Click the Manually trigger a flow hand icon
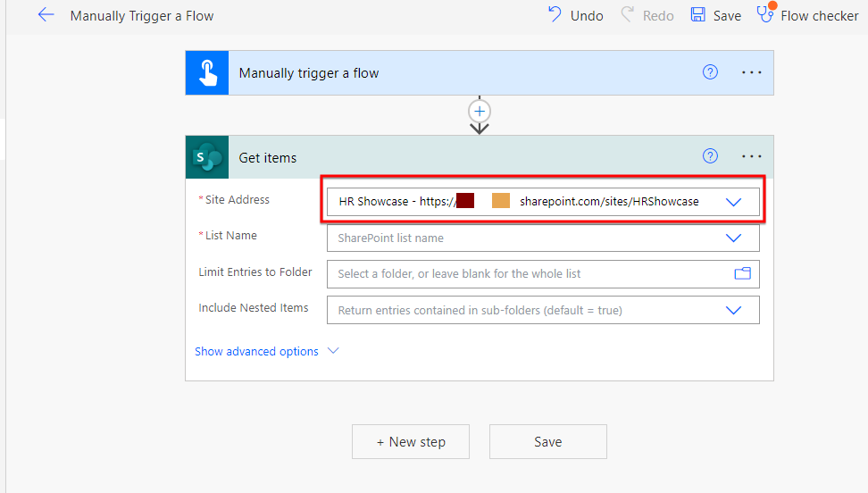The height and width of the screenshot is (493, 868). pos(207,73)
